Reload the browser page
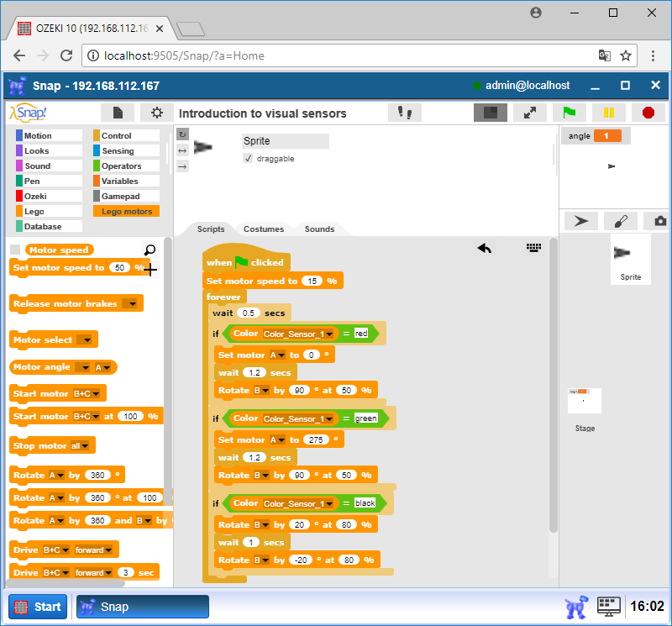The image size is (672, 626). tap(66, 55)
